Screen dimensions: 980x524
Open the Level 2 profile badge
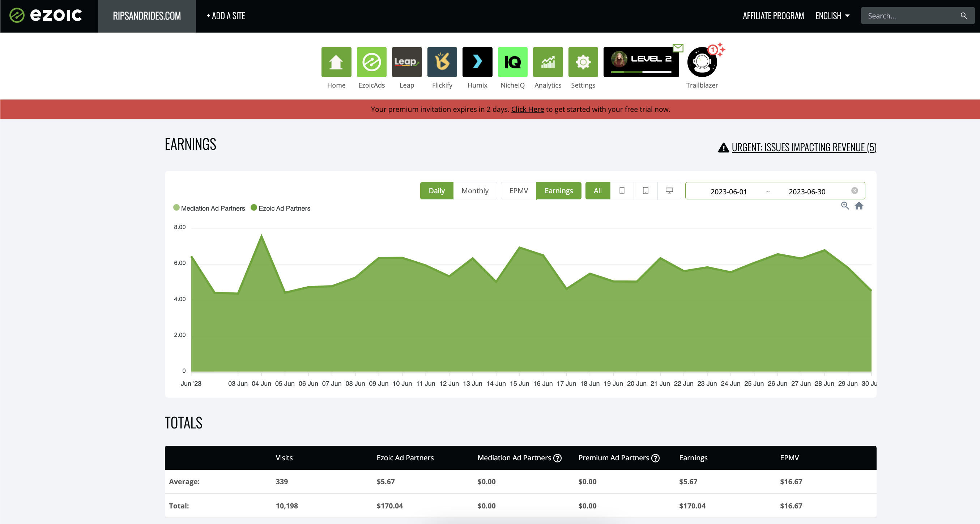click(641, 62)
